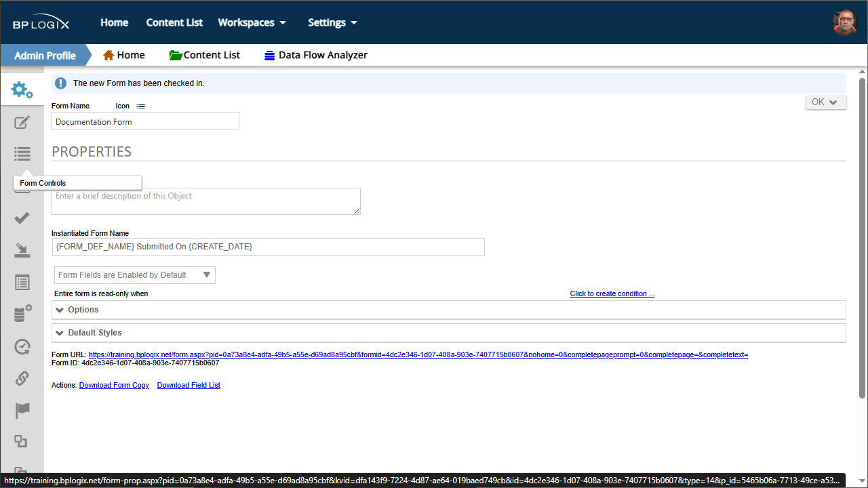Screen dimensions: 868x488
Task: Click 'Entire form is read-only when' label
Action: point(101,293)
